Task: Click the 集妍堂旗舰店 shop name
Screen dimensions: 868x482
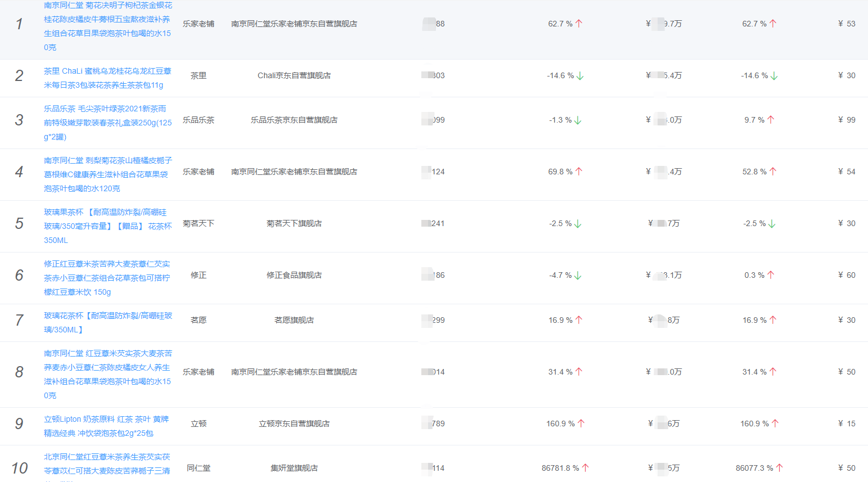Action: tap(294, 468)
